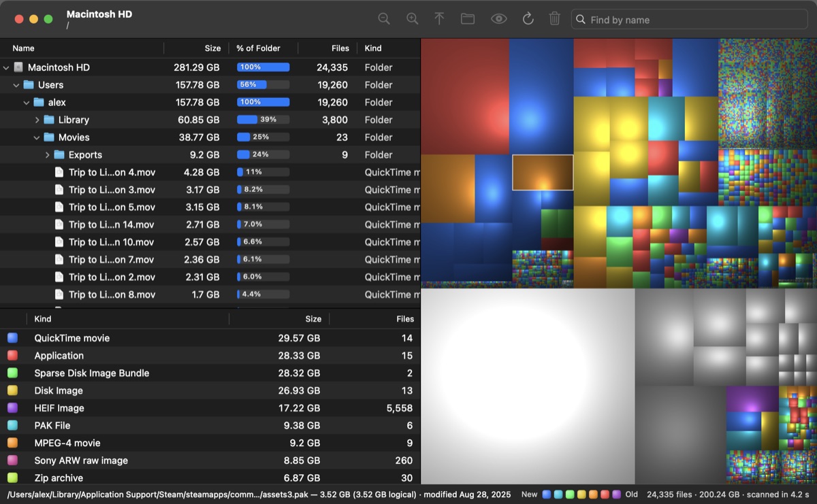Sort the tree by the upper Kind header
The height and width of the screenshot is (504, 817).
[x=373, y=48]
